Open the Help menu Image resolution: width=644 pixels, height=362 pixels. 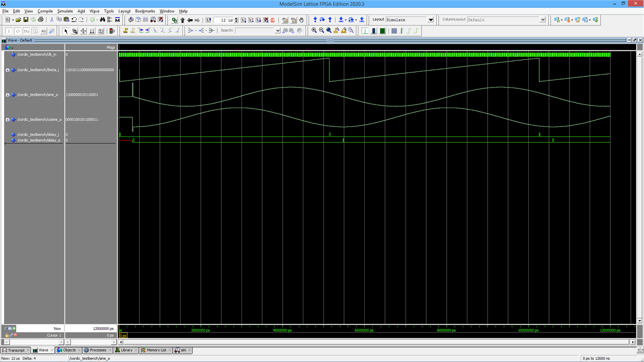(183, 11)
